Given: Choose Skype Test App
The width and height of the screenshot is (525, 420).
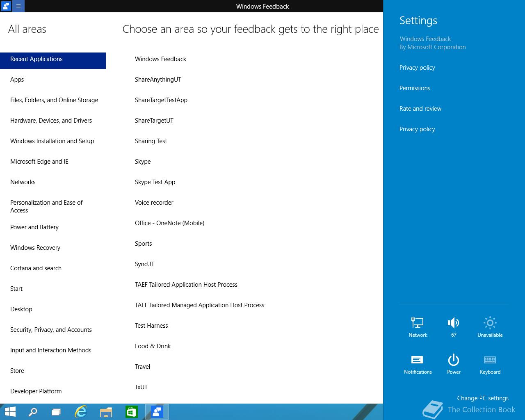Looking at the screenshot, I should click(x=155, y=182).
